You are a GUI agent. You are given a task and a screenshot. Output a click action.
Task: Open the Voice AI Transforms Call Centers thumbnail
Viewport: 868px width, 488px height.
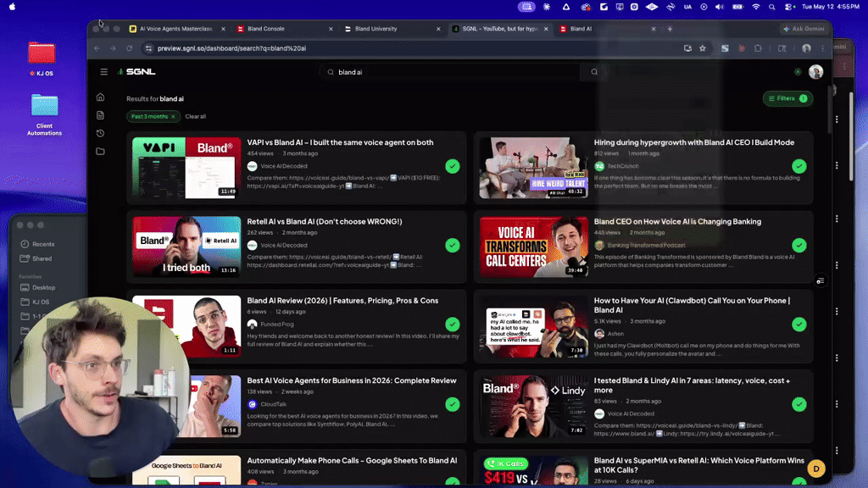click(533, 247)
